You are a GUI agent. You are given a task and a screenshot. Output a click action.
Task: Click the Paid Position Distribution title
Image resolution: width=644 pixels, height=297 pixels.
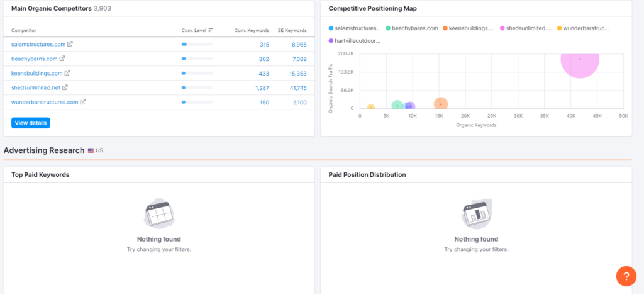tap(367, 174)
